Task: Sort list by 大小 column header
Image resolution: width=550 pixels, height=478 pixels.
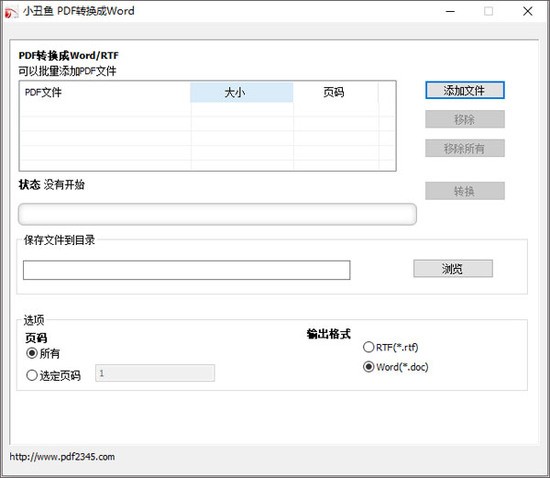Action: [242, 93]
